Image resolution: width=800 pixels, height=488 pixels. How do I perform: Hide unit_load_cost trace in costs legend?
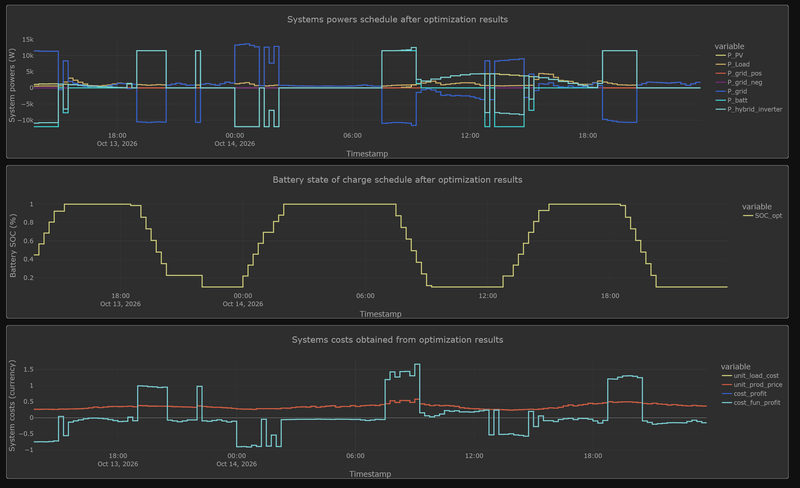pos(750,376)
